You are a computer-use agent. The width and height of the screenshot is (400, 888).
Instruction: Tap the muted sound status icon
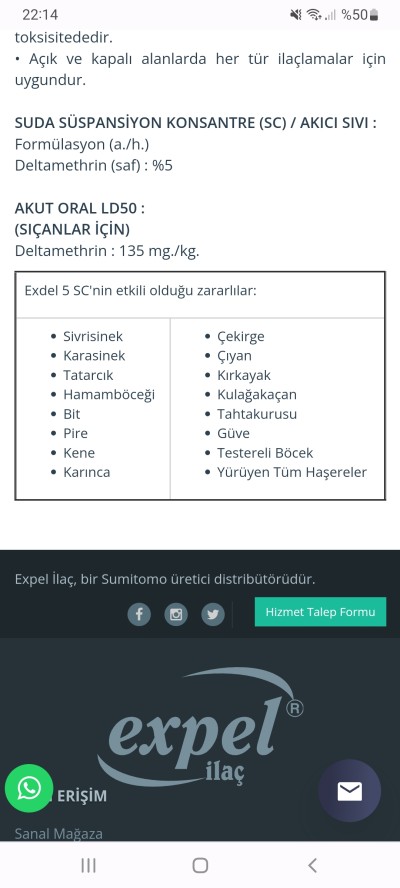296,15
